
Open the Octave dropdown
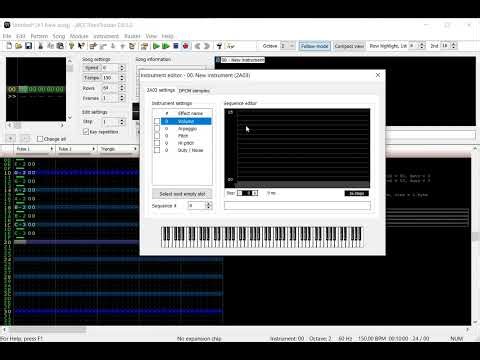[x=292, y=46]
